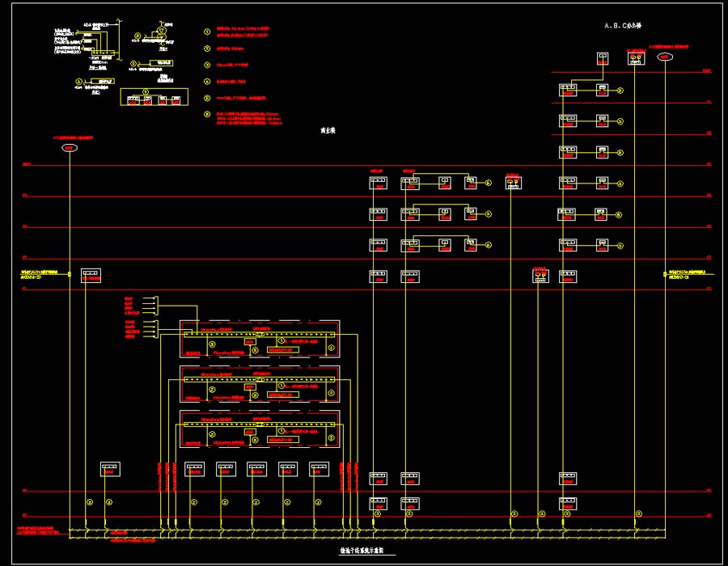Screen dimensions: 728x566
Task: Select the upper red input bracket group
Action: 141,306
